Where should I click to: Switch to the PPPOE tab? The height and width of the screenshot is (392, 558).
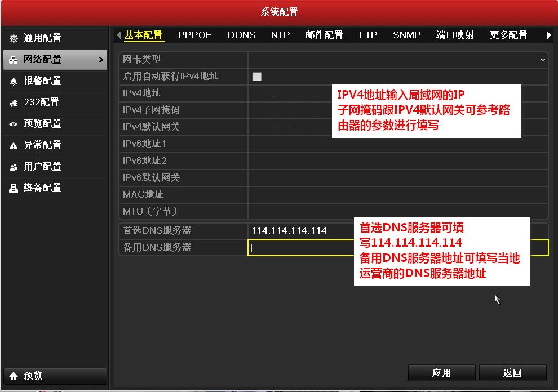(x=194, y=35)
